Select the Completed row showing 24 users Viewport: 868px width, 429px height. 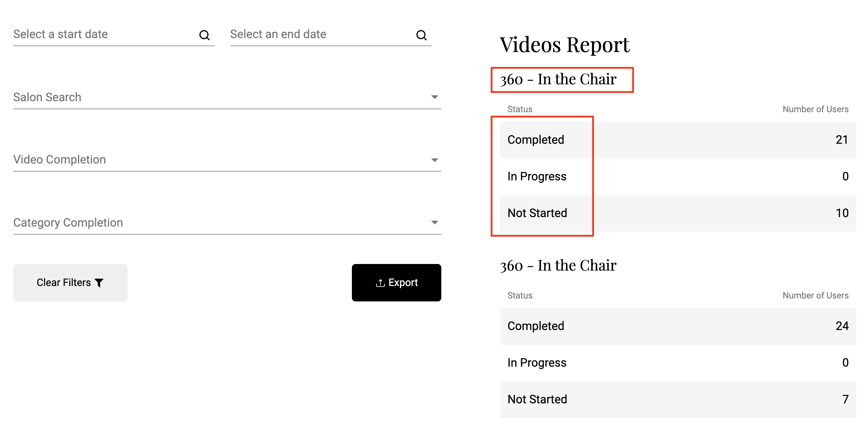click(x=677, y=326)
